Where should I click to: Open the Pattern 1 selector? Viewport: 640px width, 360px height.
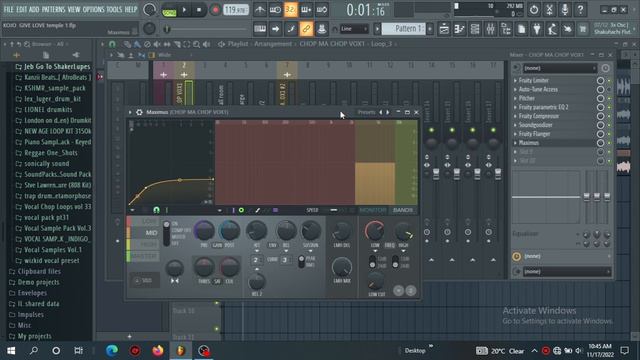(403, 29)
